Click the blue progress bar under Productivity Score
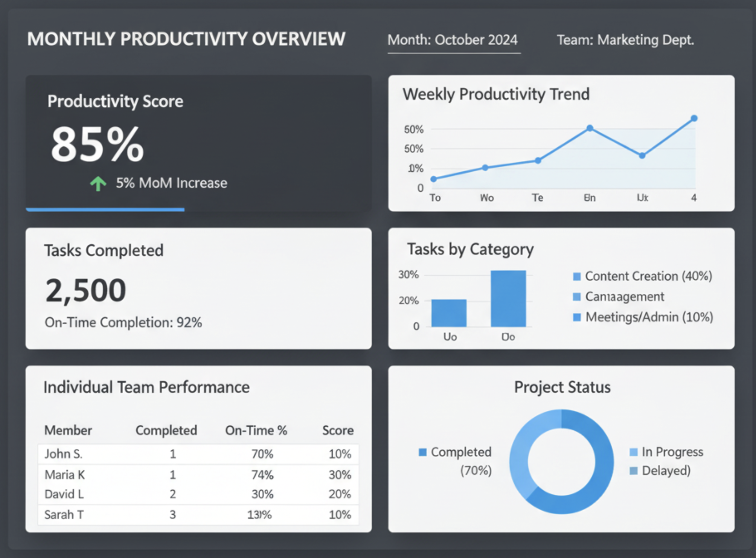 click(x=105, y=209)
